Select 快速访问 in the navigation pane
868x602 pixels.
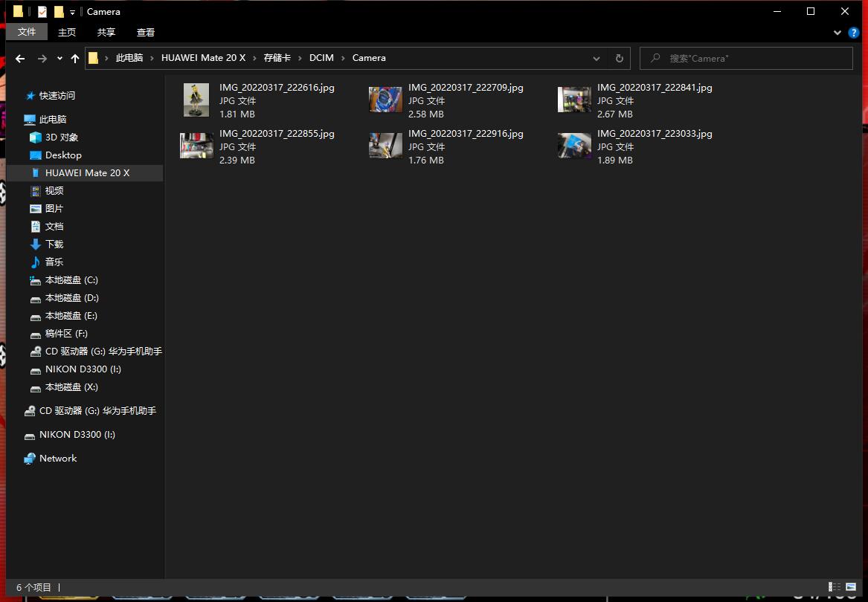click(x=57, y=95)
